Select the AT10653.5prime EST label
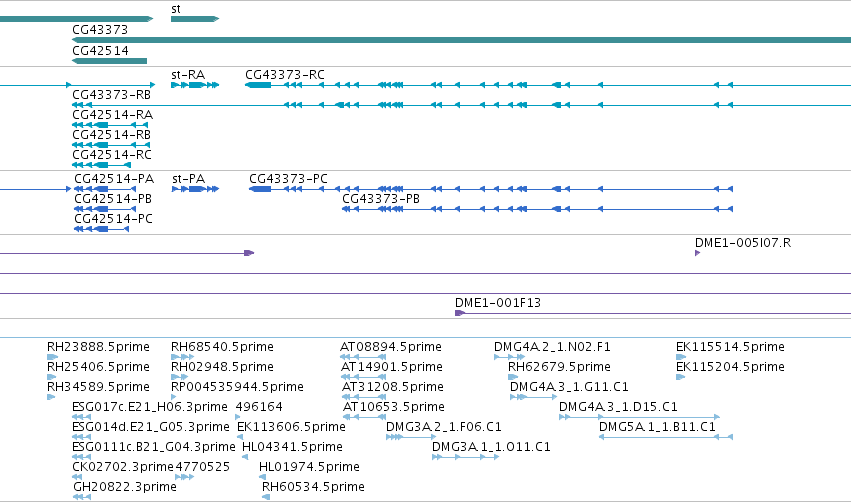Screen dimensions: 851x502 (x=394, y=407)
